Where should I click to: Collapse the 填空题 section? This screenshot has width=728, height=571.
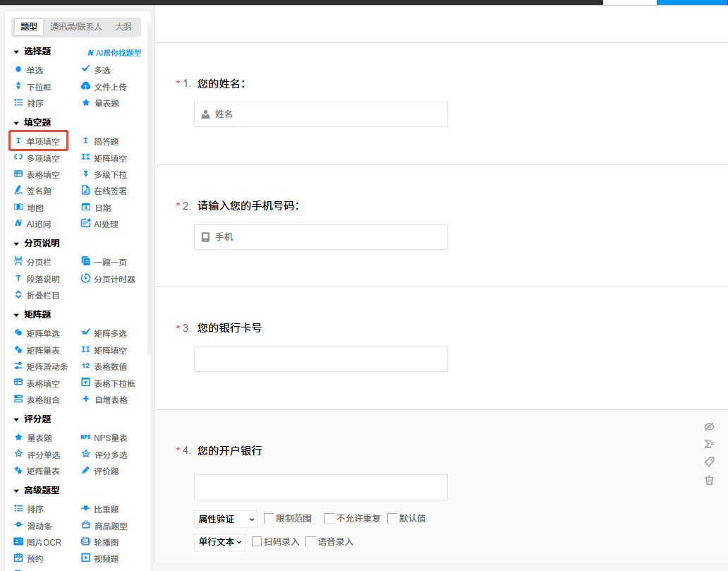16,123
